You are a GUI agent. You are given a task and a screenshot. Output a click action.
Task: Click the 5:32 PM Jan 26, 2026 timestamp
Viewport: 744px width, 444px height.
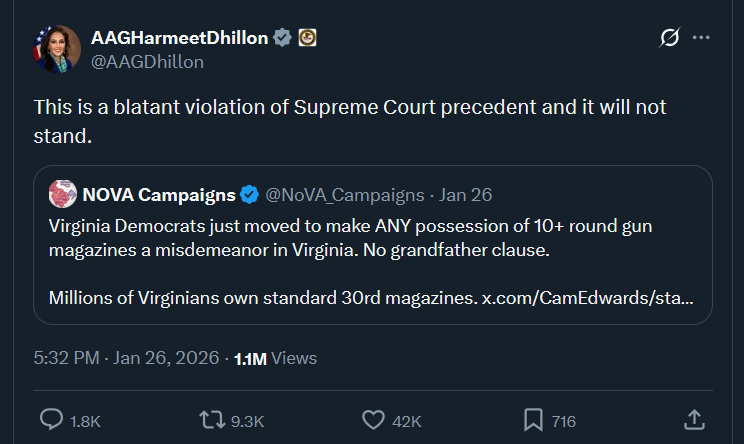pyautogui.click(x=126, y=358)
